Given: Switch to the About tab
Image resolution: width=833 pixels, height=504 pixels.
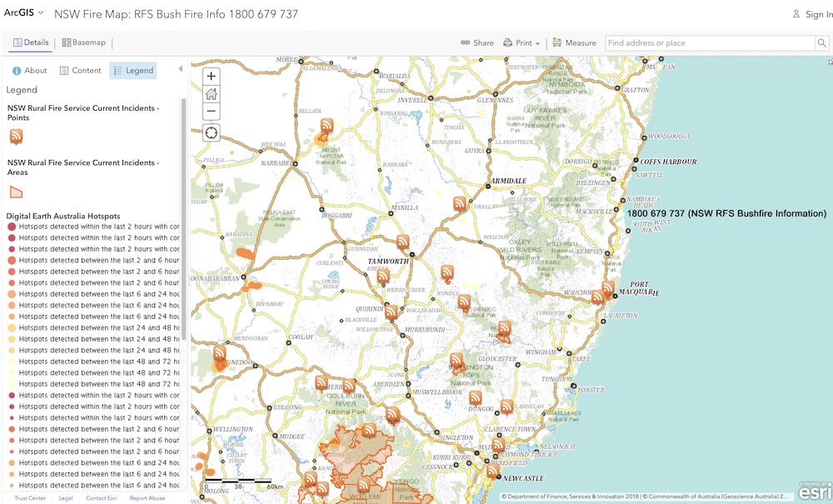Looking at the screenshot, I should coord(30,71).
